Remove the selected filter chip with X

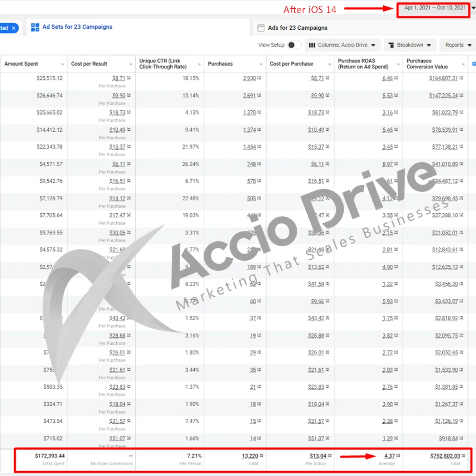14,28
